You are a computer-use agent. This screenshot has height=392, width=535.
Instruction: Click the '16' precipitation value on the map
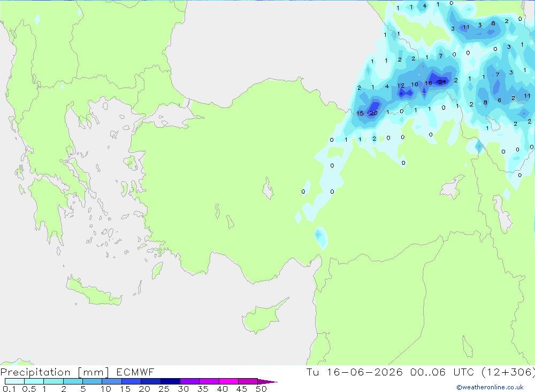pos(429,83)
